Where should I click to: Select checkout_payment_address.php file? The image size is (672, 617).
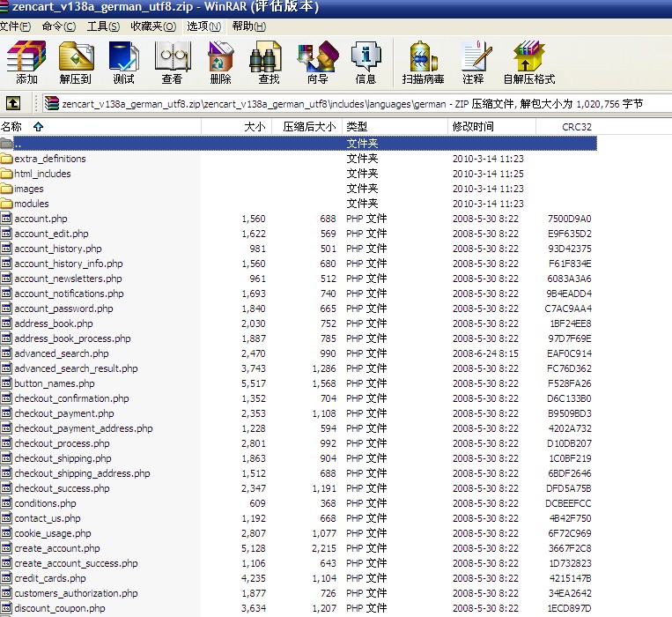coord(83,428)
